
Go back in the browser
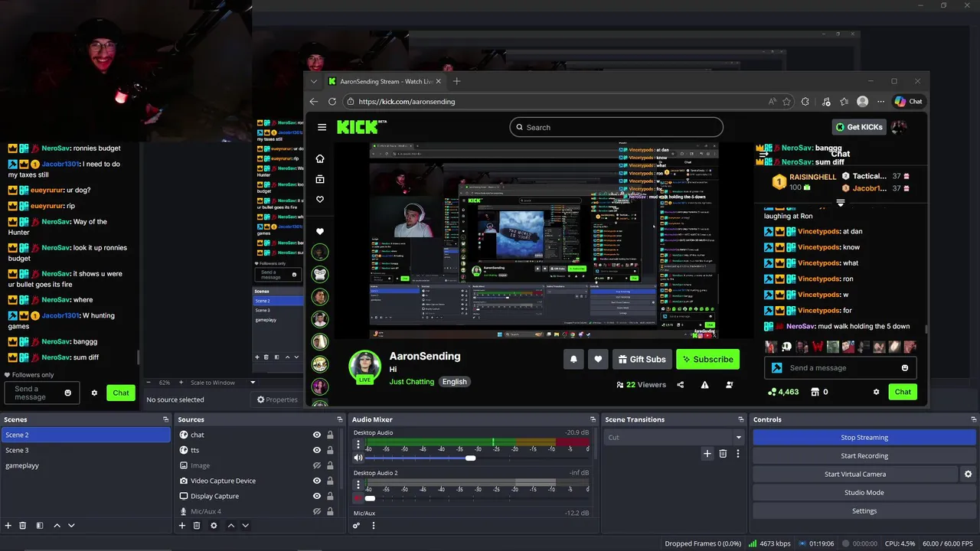(x=314, y=101)
